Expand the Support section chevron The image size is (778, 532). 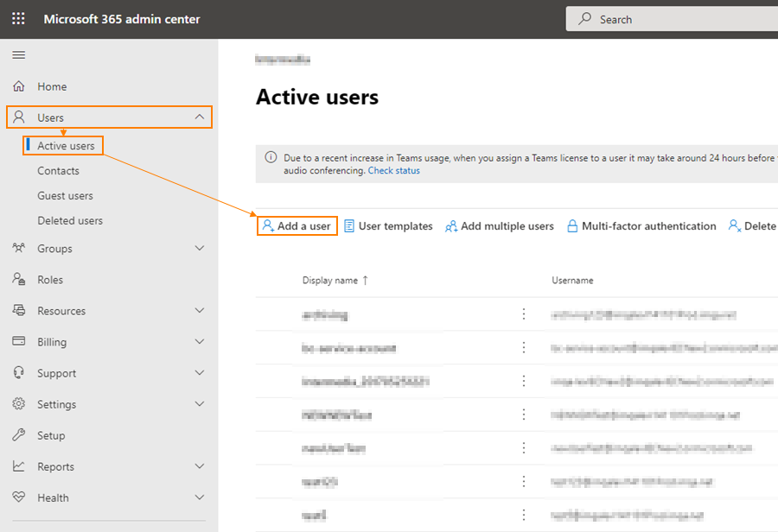[200, 373]
